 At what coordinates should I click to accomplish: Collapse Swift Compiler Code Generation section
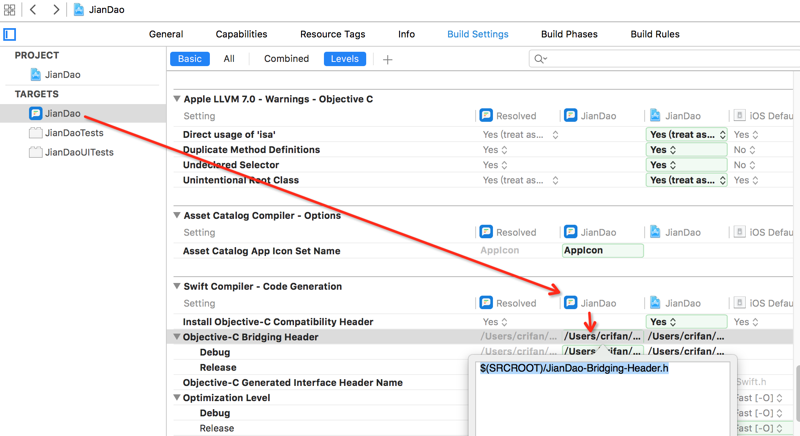click(177, 286)
